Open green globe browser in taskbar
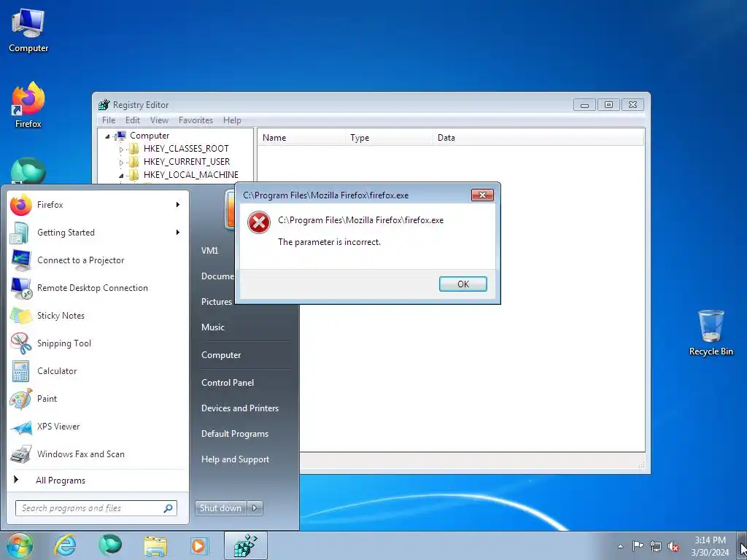The width and height of the screenshot is (747, 560). pos(110,545)
